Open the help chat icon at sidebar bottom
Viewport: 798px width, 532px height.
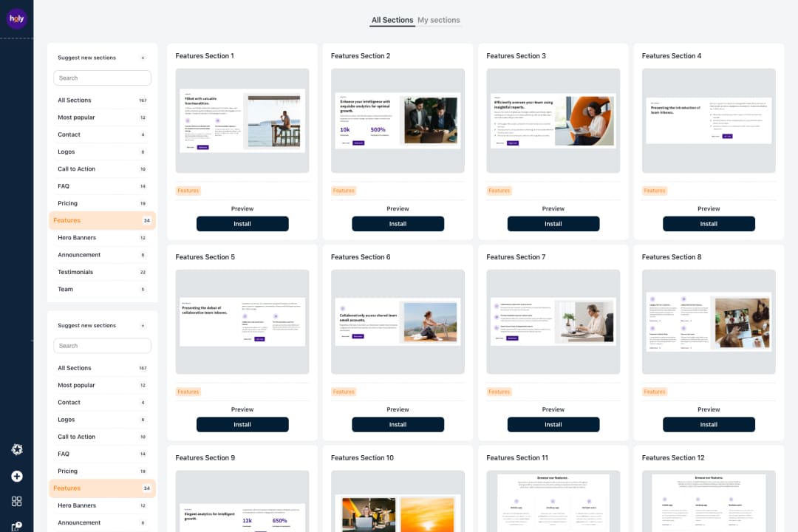(17, 526)
